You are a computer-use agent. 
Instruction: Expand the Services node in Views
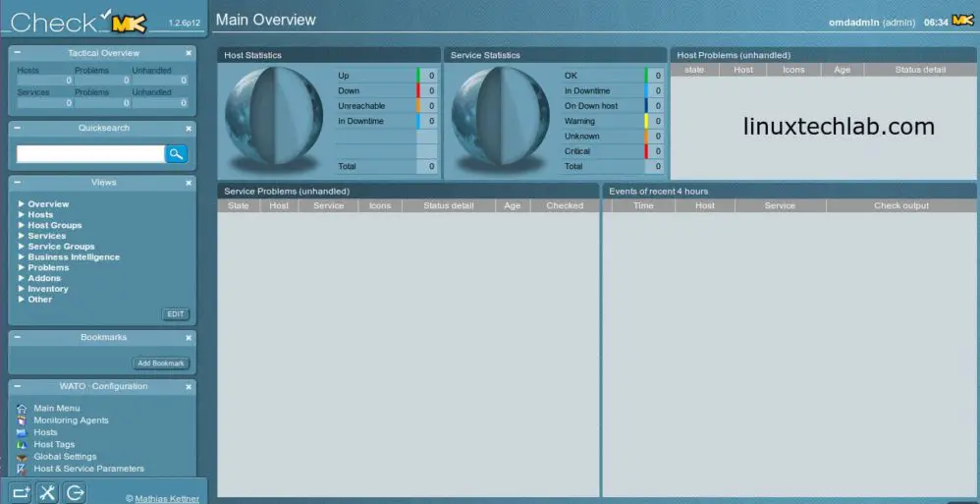click(x=22, y=236)
